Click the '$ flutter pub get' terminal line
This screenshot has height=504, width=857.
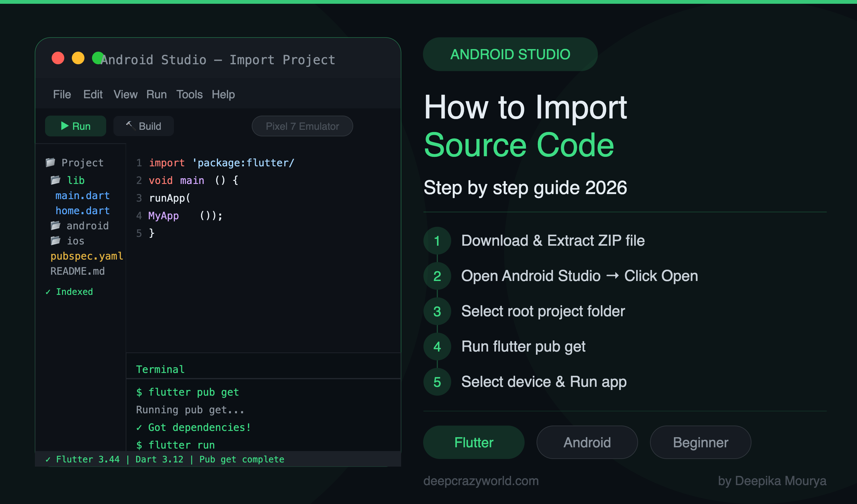click(x=187, y=392)
